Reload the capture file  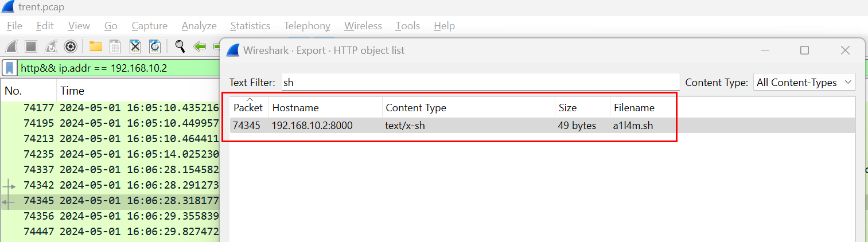pyautogui.click(x=154, y=46)
